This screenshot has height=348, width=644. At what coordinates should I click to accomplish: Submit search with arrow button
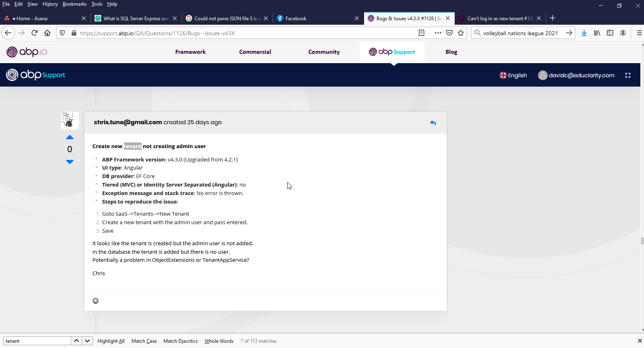[569, 33]
